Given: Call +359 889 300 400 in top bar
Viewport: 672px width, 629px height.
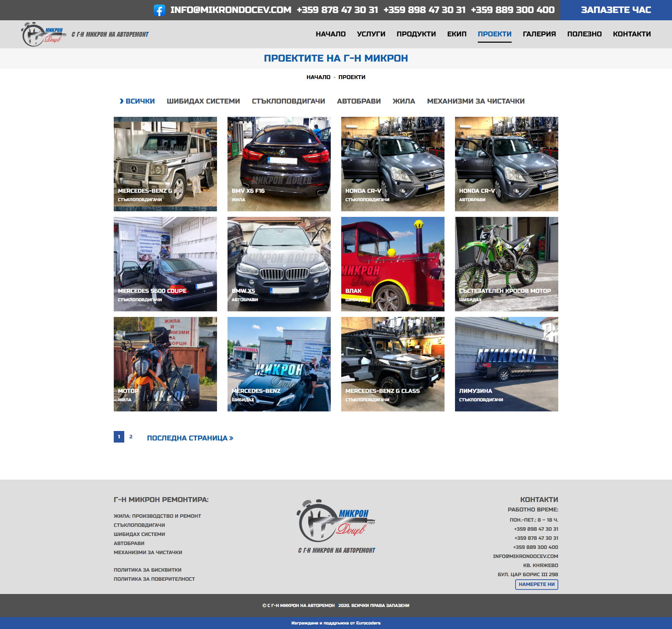Looking at the screenshot, I should pyautogui.click(x=513, y=10).
